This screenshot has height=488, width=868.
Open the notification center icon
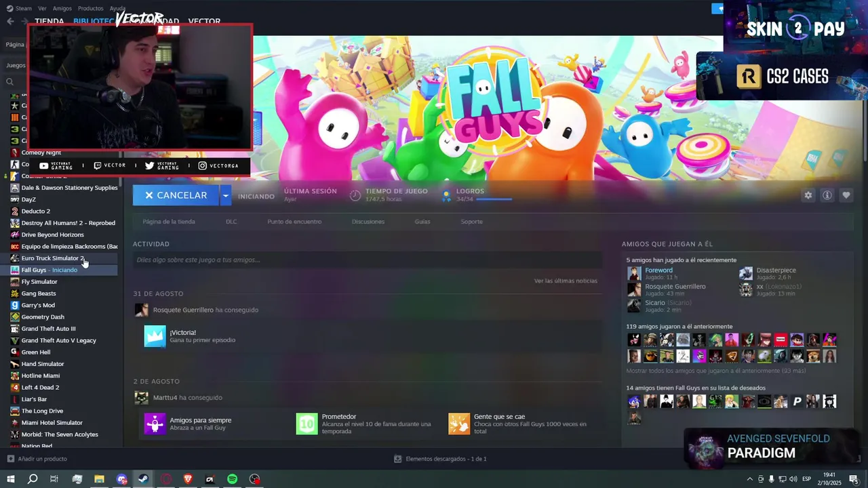coord(853,479)
